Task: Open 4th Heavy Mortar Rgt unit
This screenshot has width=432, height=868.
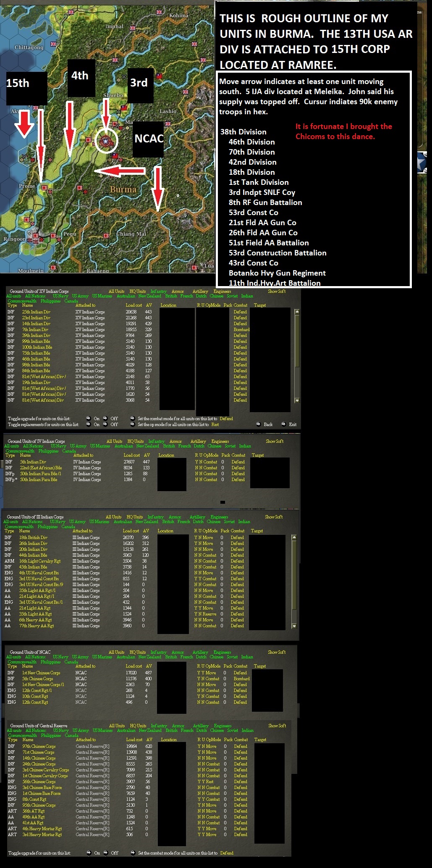Action: click(42, 829)
